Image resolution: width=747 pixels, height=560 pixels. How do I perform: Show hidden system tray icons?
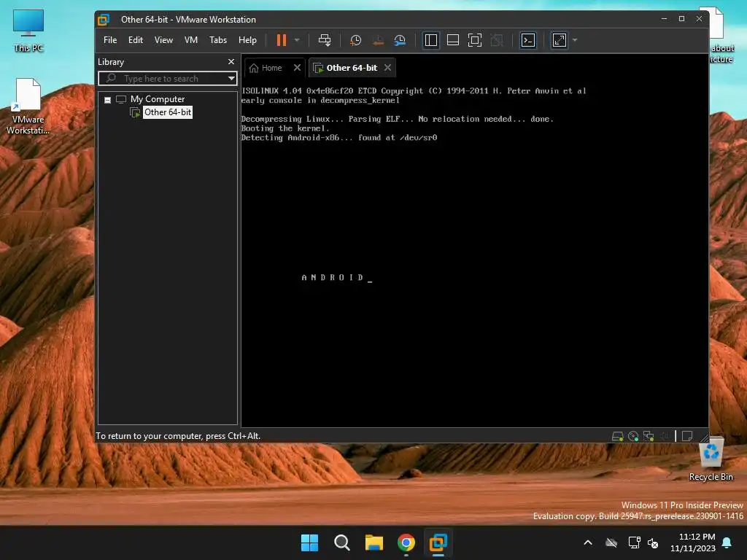click(x=588, y=542)
